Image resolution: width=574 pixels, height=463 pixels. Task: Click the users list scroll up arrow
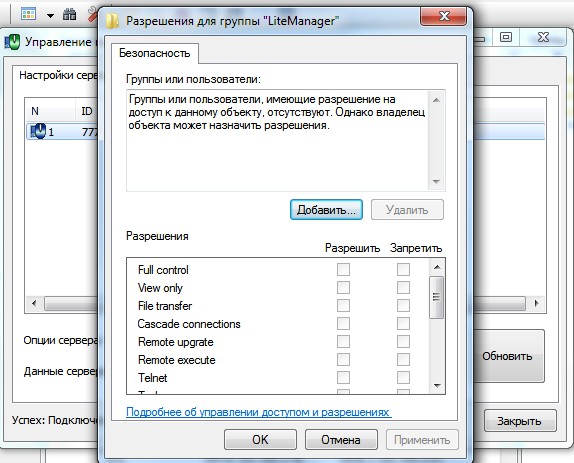436,100
